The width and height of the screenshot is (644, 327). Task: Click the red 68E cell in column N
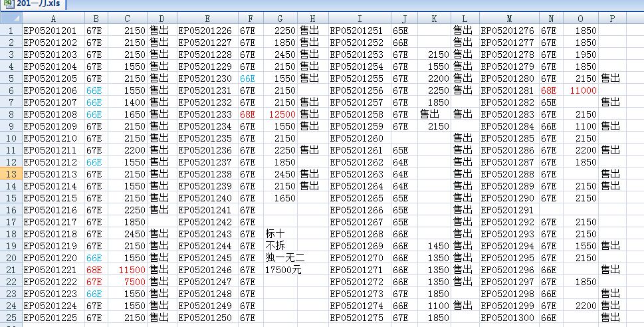[x=549, y=90]
